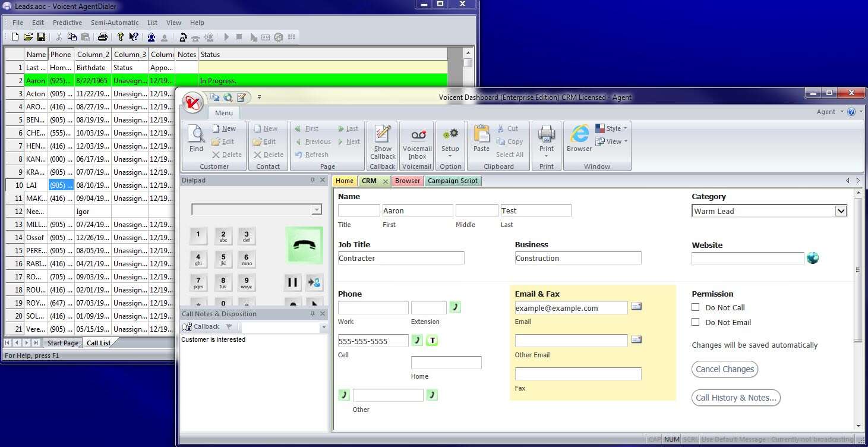
Task: Expand the quick access toolbar customize arrow
Action: point(259,97)
